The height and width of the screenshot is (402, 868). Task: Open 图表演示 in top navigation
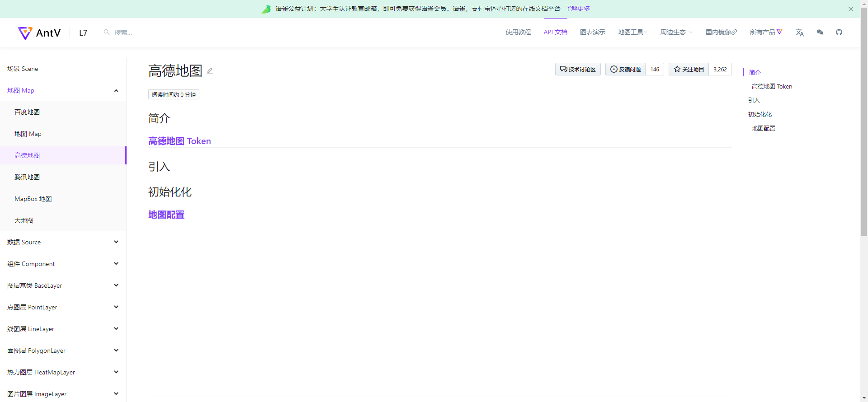click(x=592, y=32)
